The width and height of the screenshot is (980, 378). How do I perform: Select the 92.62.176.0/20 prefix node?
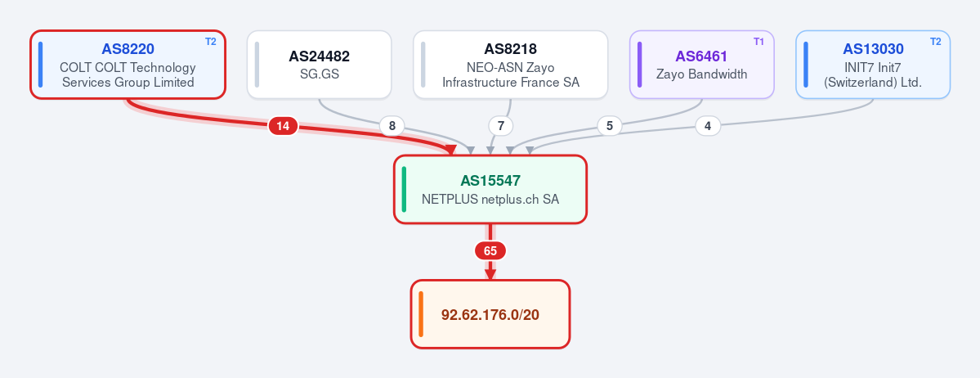pos(490,314)
